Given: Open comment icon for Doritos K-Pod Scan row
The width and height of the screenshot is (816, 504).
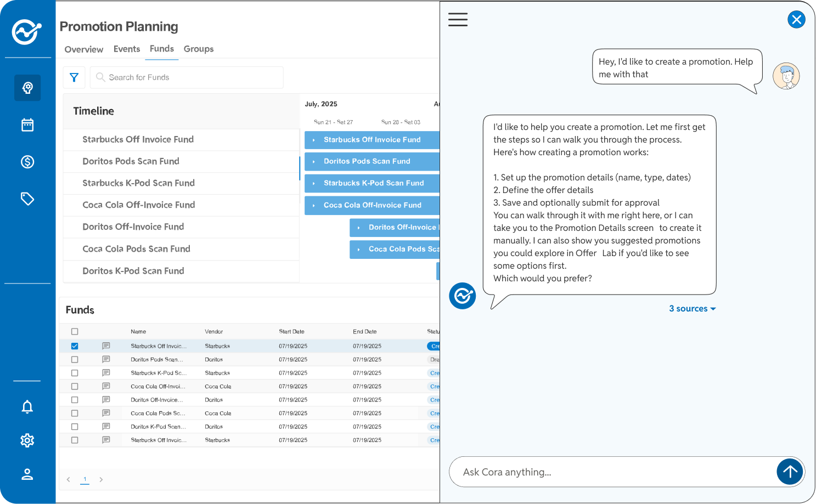Looking at the screenshot, I should point(106,427).
